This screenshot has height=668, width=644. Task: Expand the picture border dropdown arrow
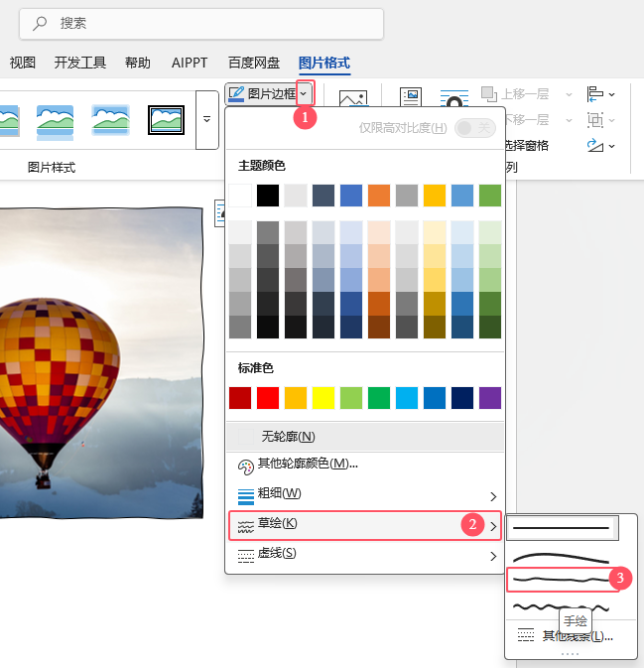(x=304, y=93)
